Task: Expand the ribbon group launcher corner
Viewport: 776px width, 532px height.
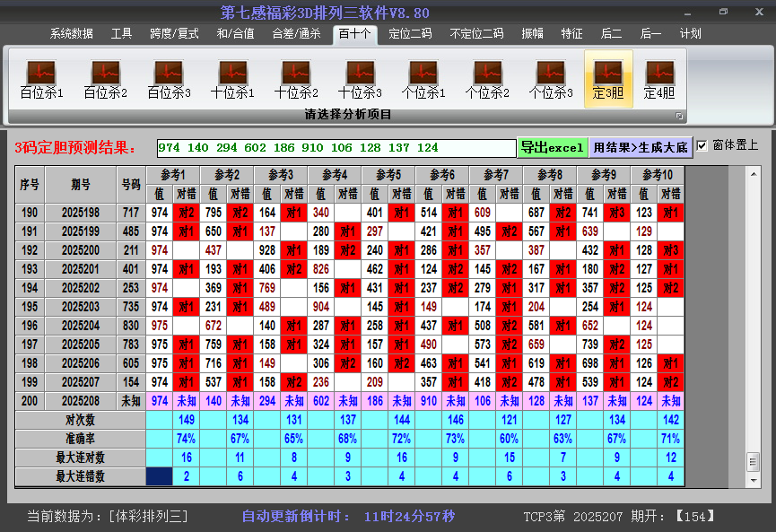Action: 679,116
